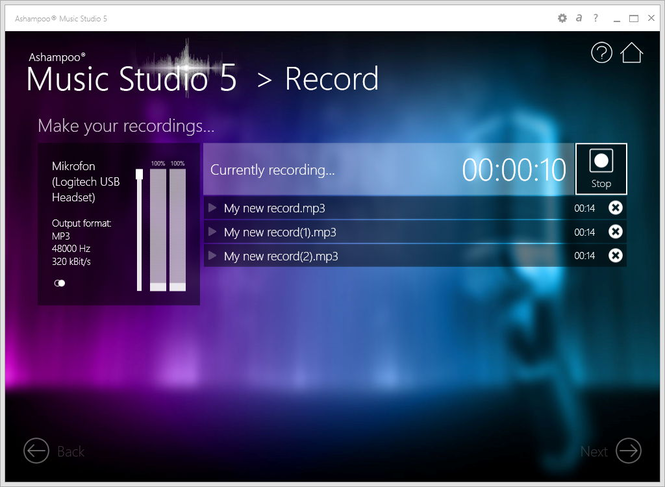The width and height of the screenshot is (665, 487).
Task: Maximize the Music Studio window
Action: click(634, 18)
